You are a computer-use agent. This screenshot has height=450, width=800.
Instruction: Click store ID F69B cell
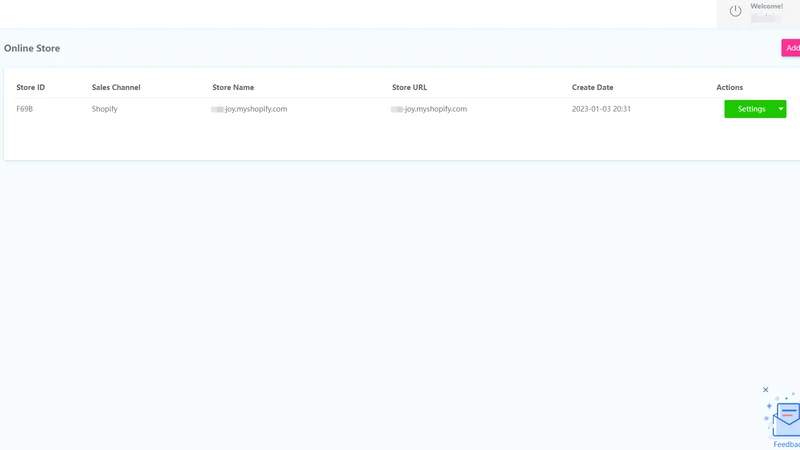(24, 109)
